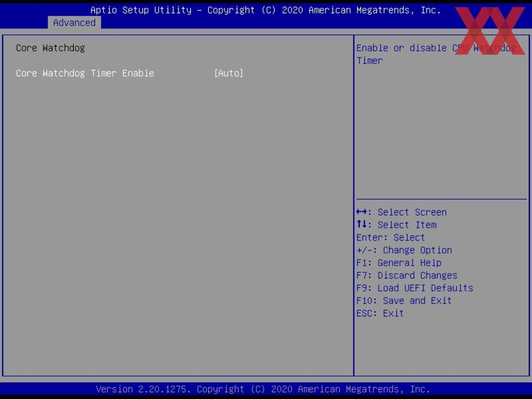This screenshot has height=399, width=532.
Task: Click the 'F7: Discard Changes' hint
Action: tap(406, 275)
